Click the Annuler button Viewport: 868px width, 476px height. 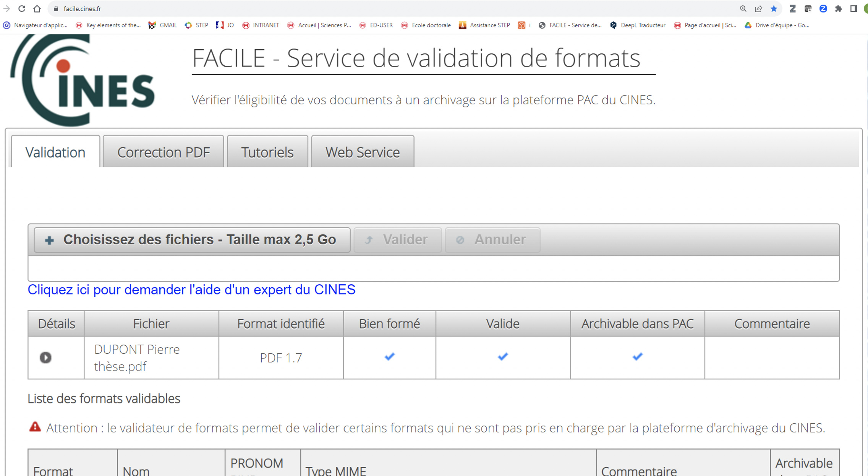pyautogui.click(x=492, y=240)
